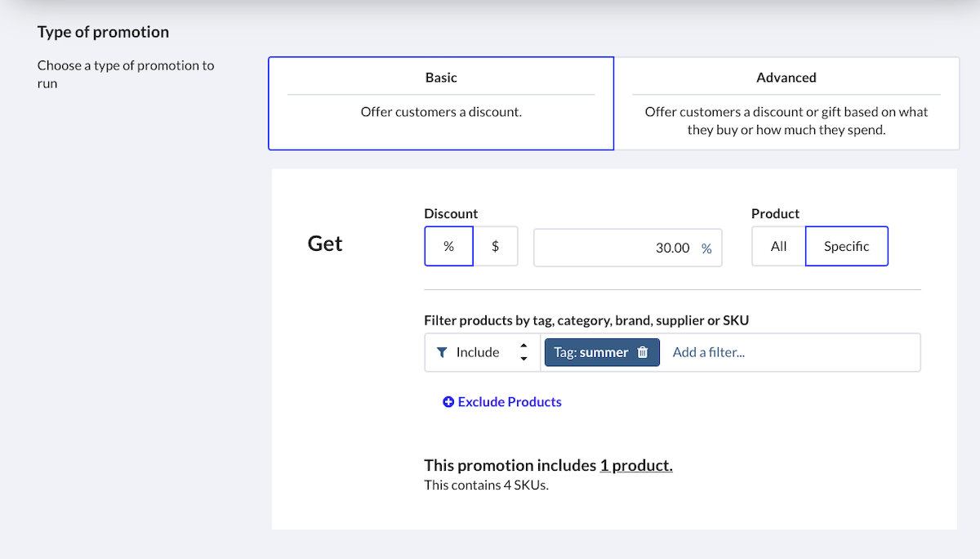980x559 pixels.
Task: Choose percentage discount type
Action: (449, 246)
